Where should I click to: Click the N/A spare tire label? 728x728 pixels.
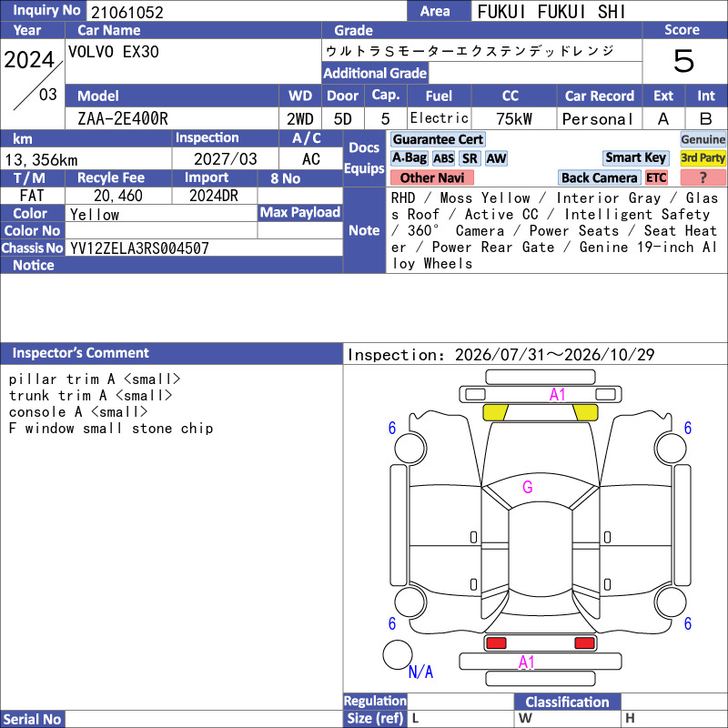click(x=420, y=672)
